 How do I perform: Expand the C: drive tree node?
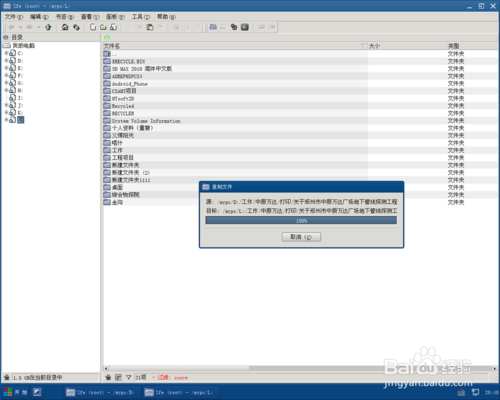coord(6,53)
